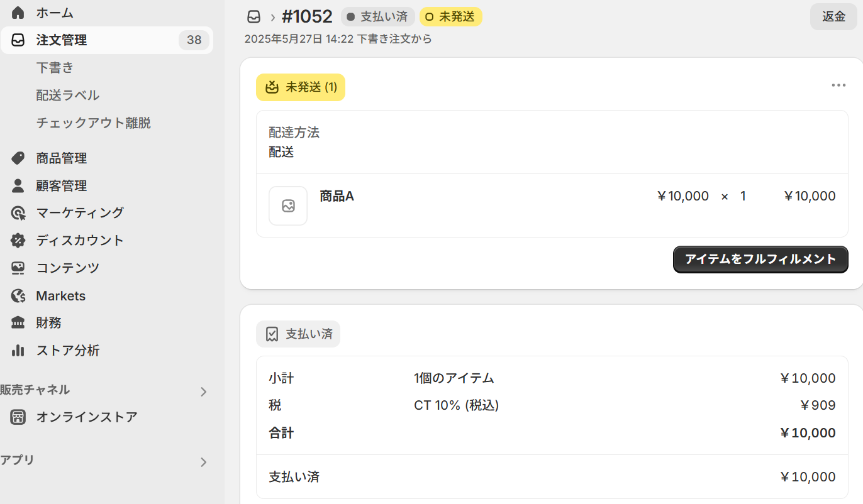Viewport: 863px width, 504px height.
Task: Click the Products tag icon
Action: pos(18,158)
